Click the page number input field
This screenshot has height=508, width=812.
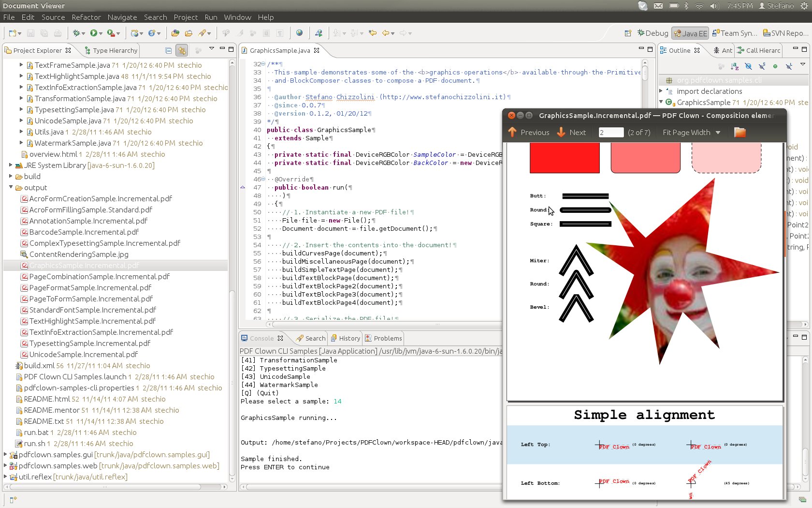(x=610, y=133)
